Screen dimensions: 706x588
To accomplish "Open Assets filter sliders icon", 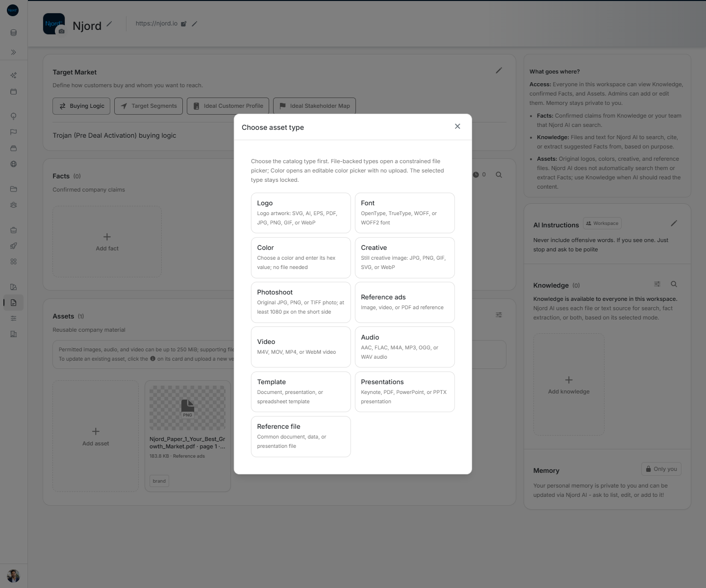I will pos(499,315).
